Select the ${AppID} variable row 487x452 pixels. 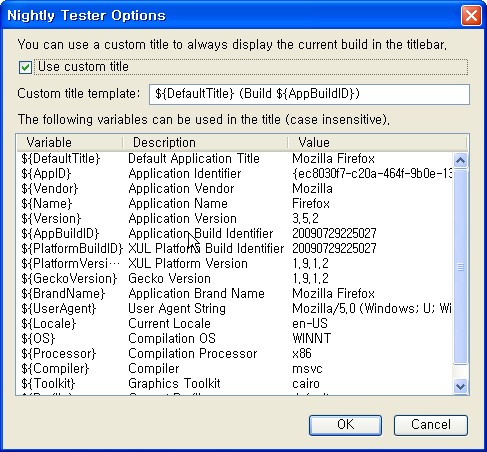pos(235,173)
